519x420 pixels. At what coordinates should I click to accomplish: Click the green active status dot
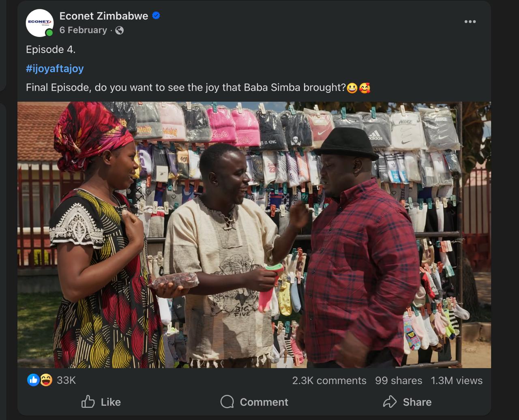coord(49,33)
